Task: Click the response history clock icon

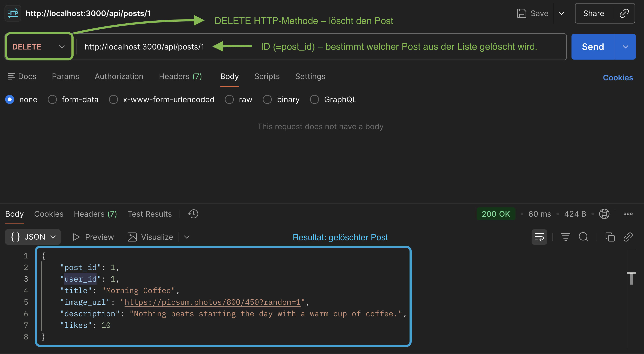Action: (193, 214)
